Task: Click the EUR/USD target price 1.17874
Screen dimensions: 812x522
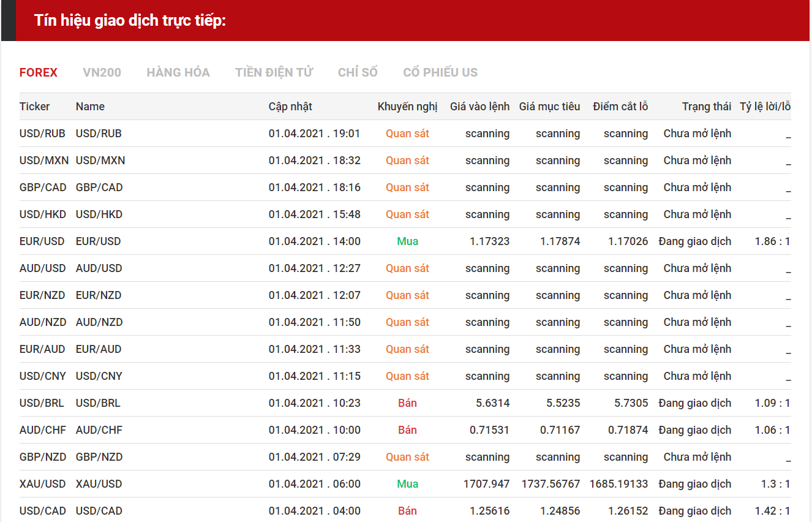Action: point(560,241)
